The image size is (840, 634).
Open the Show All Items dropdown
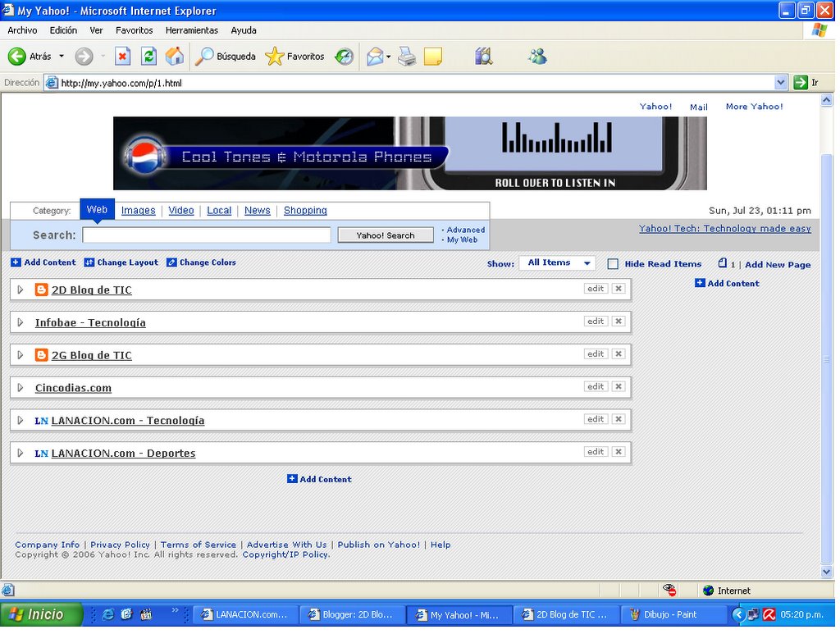(557, 263)
